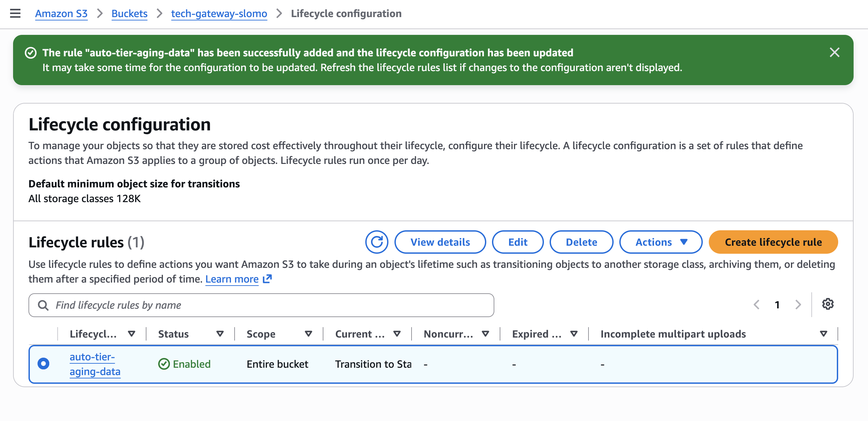Viewport: 868px width, 421px height.
Task: Go to Buckets breadcrumb link
Action: 129,13
